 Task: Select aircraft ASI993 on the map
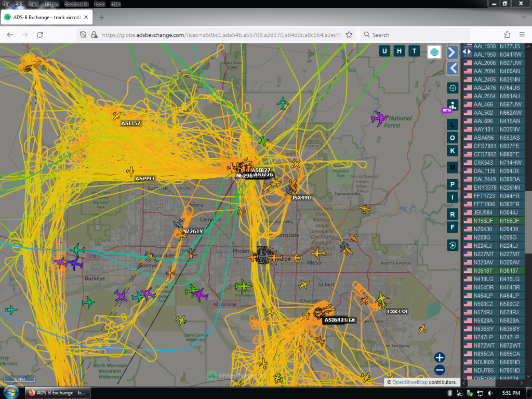point(130,171)
